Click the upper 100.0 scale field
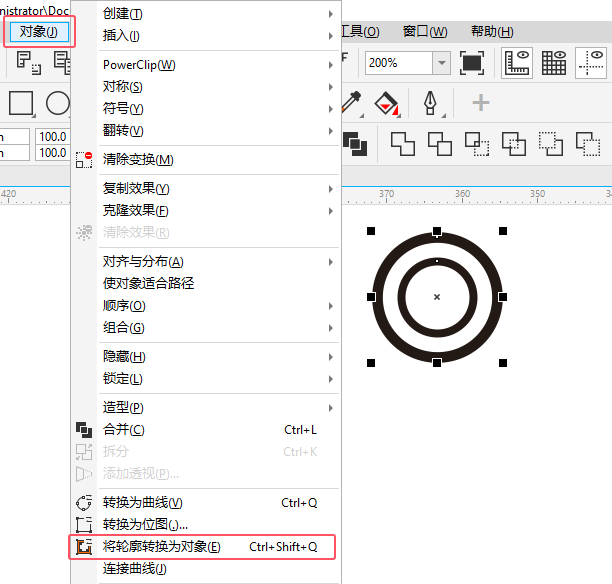Screen dimensions: 612x584 coord(53,137)
